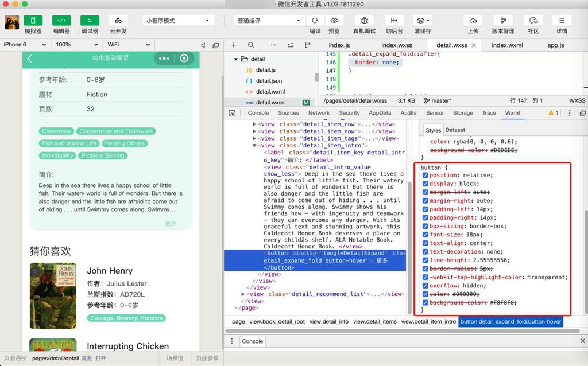
Task: Click the master branch indicator
Action: pos(438,100)
